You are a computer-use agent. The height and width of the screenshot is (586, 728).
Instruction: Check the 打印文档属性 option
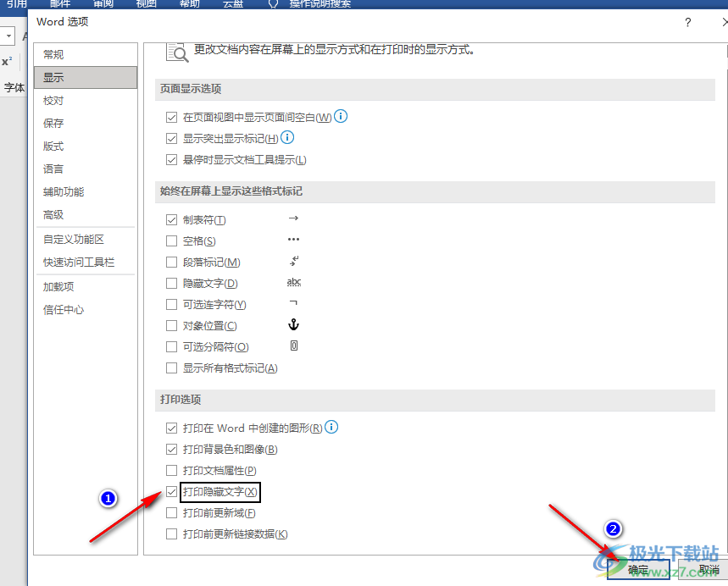(172, 471)
